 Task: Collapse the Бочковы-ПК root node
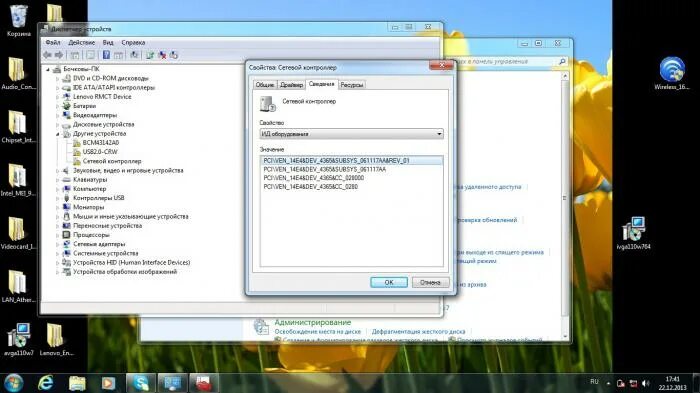click(x=48, y=69)
